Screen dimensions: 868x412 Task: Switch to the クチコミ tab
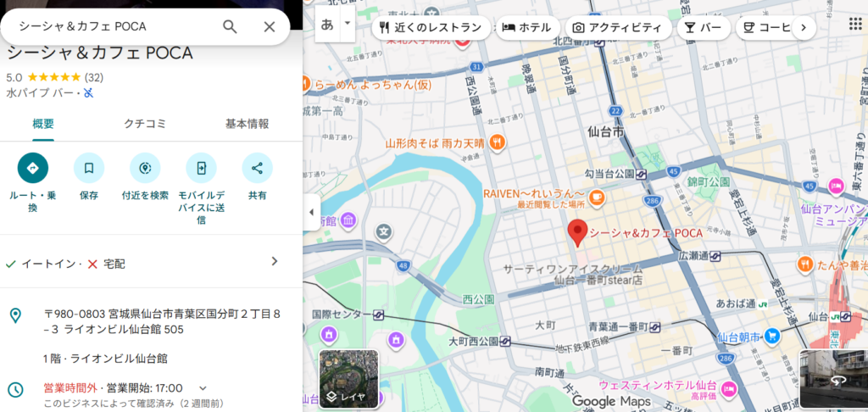point(145,124)
